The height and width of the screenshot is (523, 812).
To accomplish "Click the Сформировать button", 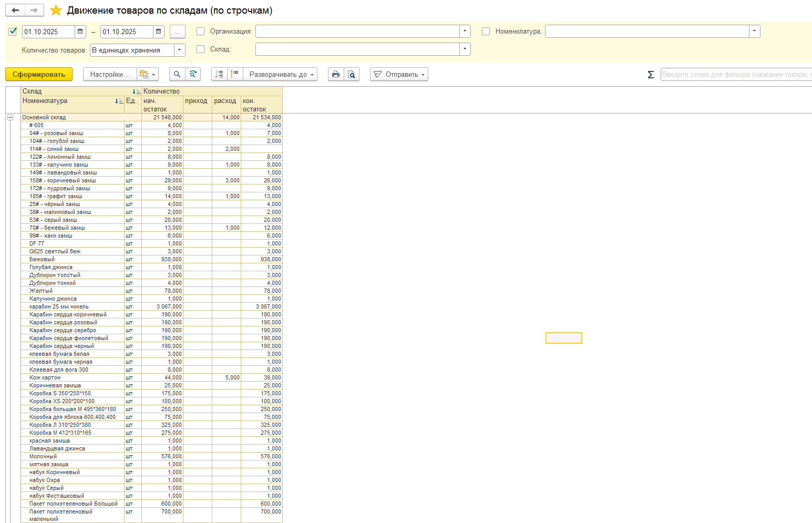I will pyautogui.click(x=39, y=75).
